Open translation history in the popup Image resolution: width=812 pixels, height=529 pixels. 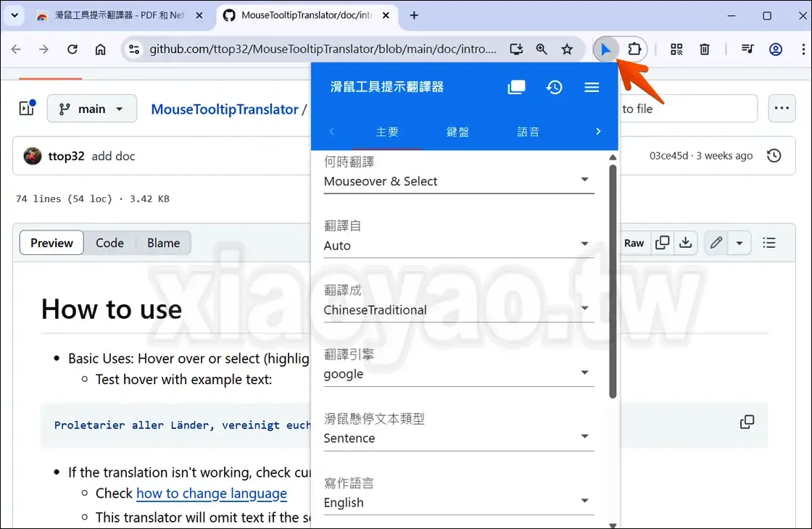[x=554, y=87]
